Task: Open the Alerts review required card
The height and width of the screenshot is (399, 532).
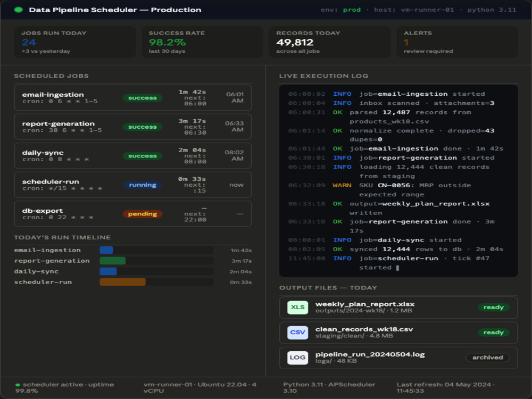Action: click(458, 42)
